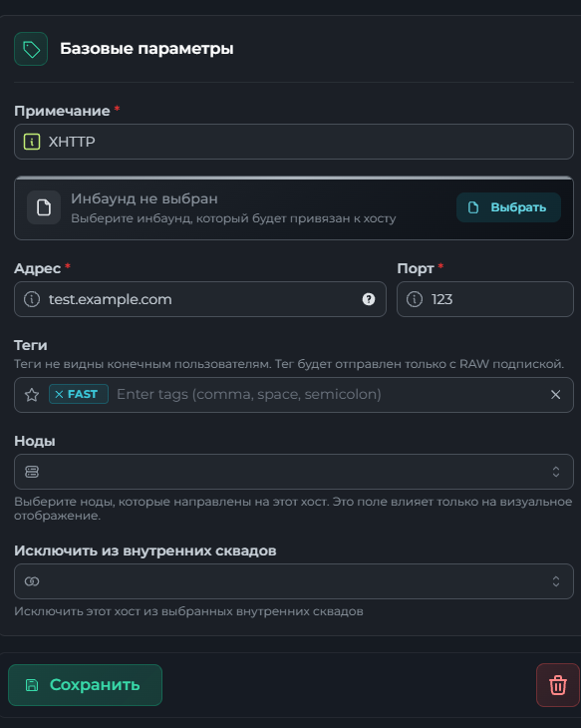Click the green tag icon beside Базовые параметры
Viewport: 581px width, 728px height.
31,49
